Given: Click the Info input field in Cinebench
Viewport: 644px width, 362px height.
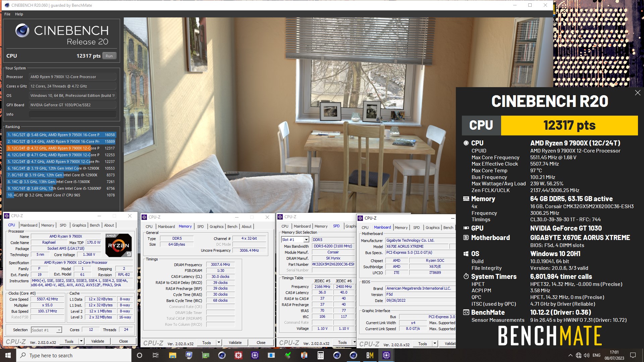Looking at the screenshot, I should pyautogui.click(x=72, y=114).
